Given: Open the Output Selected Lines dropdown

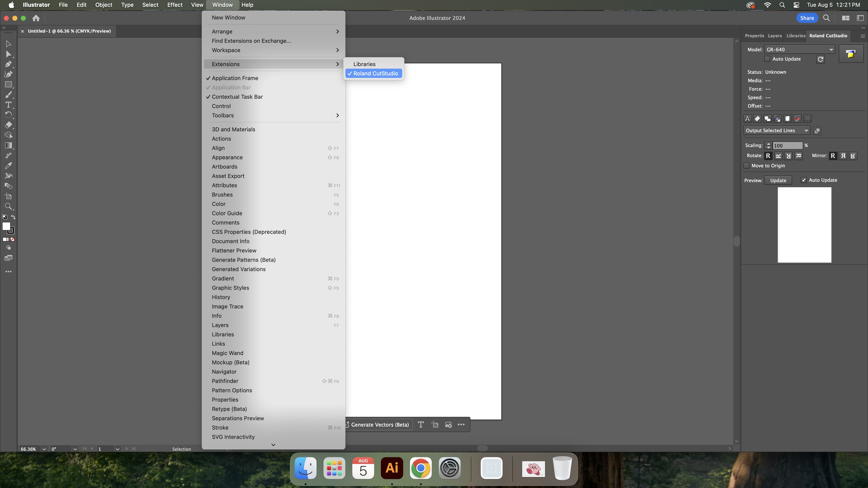Looking at the screenshot, I should click(x=776, y=131).
